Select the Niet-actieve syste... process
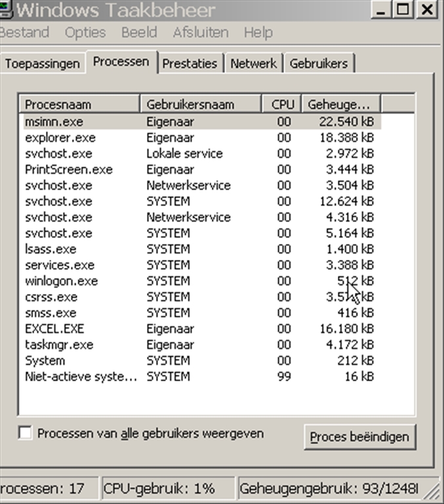The width and height of the screenshot is (444, 504). 202,377
